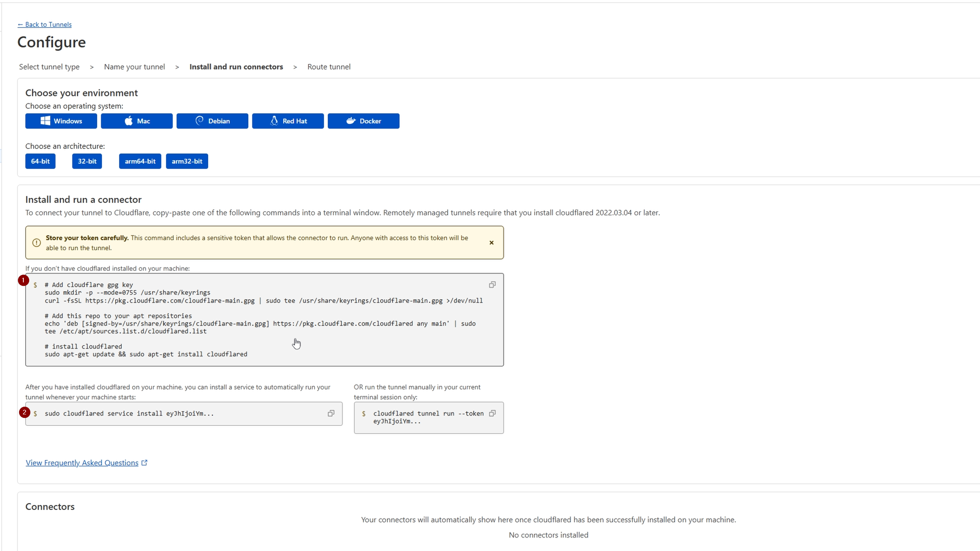
Task: Dismiss the Store your token carefully warning
Action: tap(492, 243)
